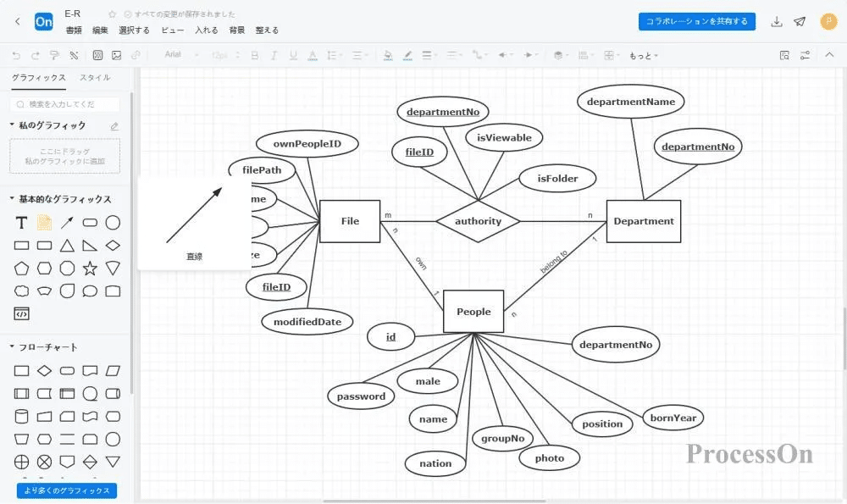Open the font size dropdown
This screenshot has height=504, width=847.
coord(222,54)
